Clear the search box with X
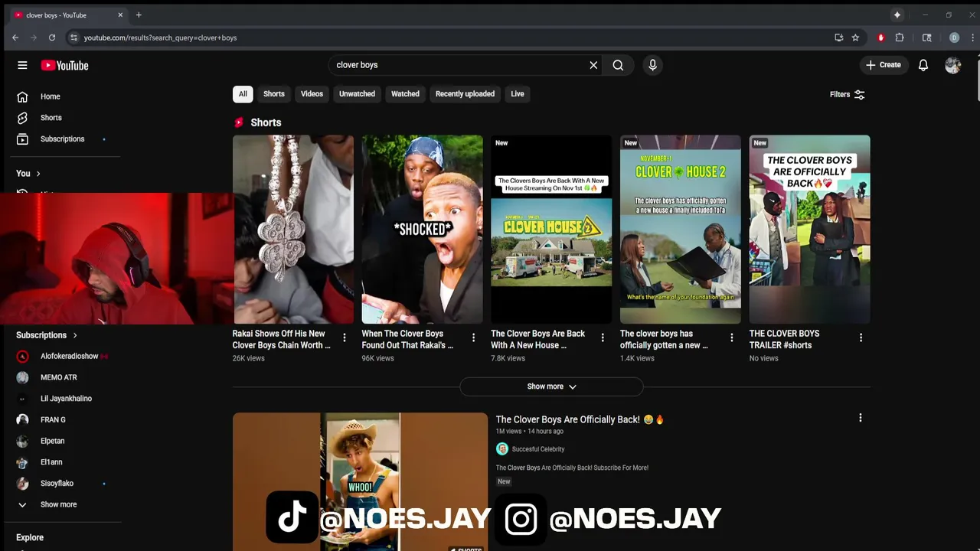This screenshot has width=980, height=551. pos(593,65)
